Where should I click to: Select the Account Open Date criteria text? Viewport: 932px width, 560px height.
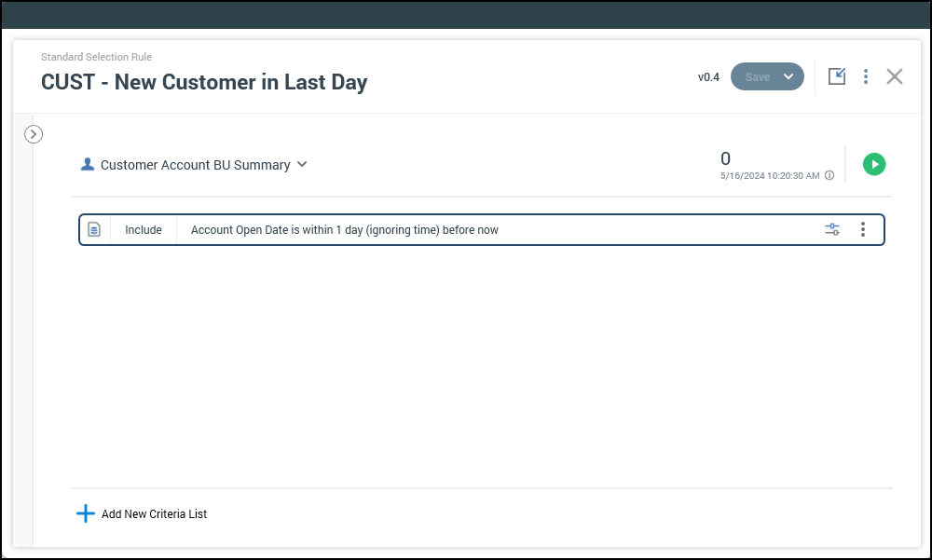(344, 230)
